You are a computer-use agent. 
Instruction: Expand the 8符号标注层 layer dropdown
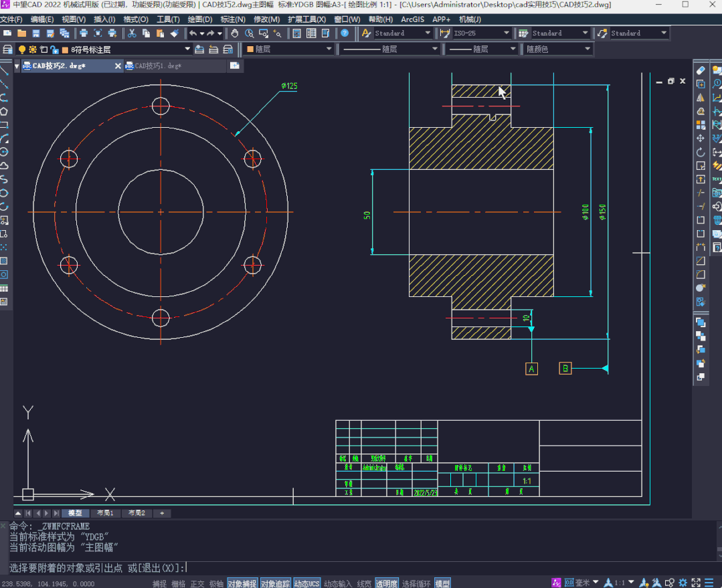[x=187, y=49]
